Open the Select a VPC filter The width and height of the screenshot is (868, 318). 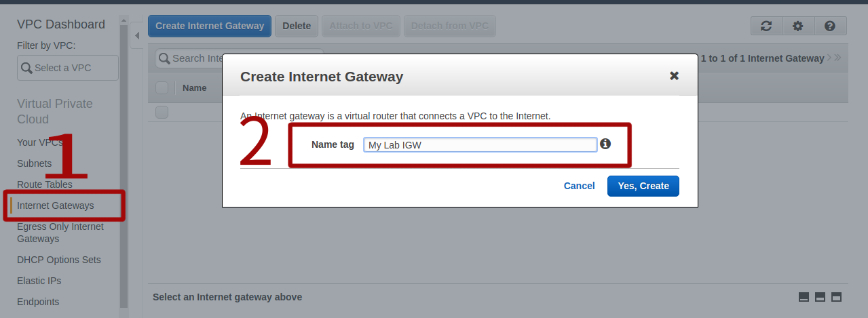[68, 68]
